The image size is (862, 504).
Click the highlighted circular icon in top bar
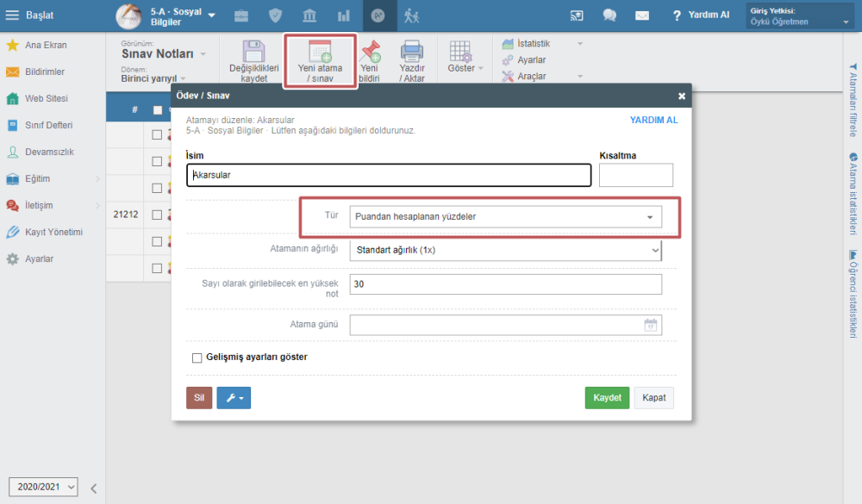(378, 16)
